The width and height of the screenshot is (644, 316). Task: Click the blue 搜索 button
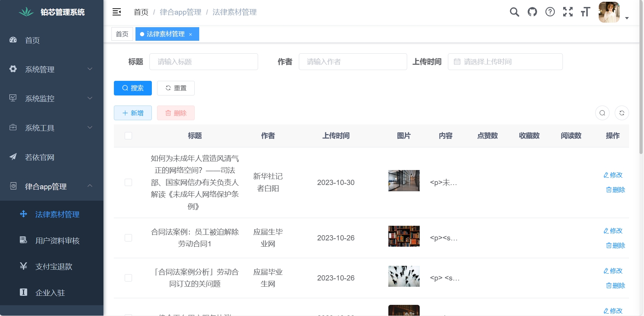click(x=133, y=88)
